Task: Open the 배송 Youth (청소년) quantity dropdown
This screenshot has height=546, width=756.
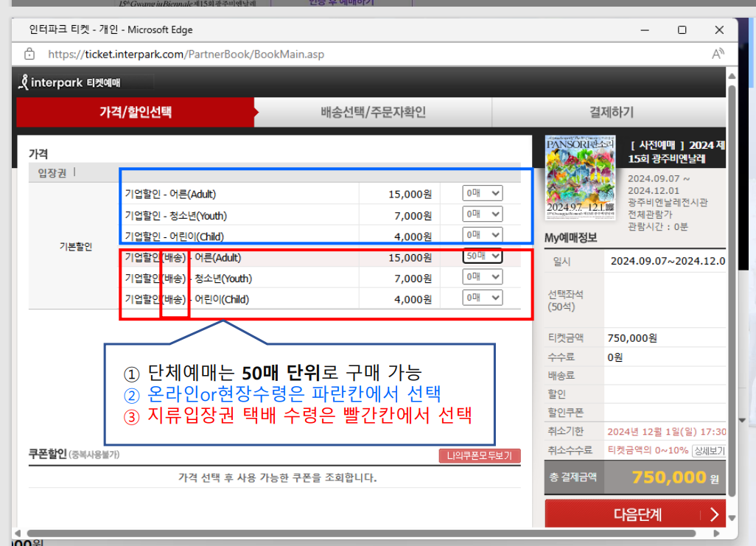Action: pyautogui.click(x=483, y=277)
